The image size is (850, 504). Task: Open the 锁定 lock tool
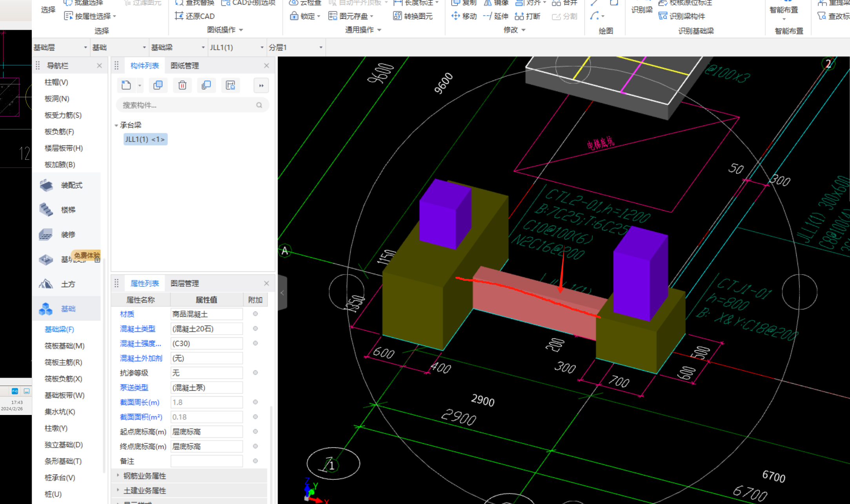(x=305, y=16)
